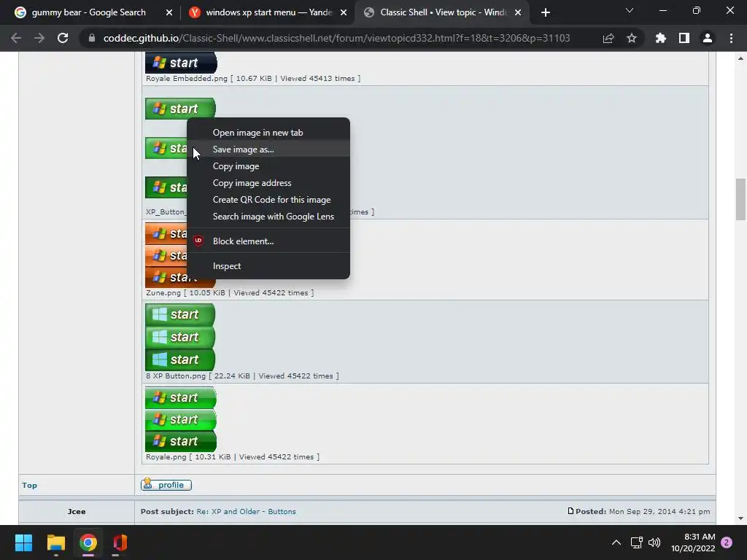
Task: Choose Search image with Google Lens
Action: point(268,216)
